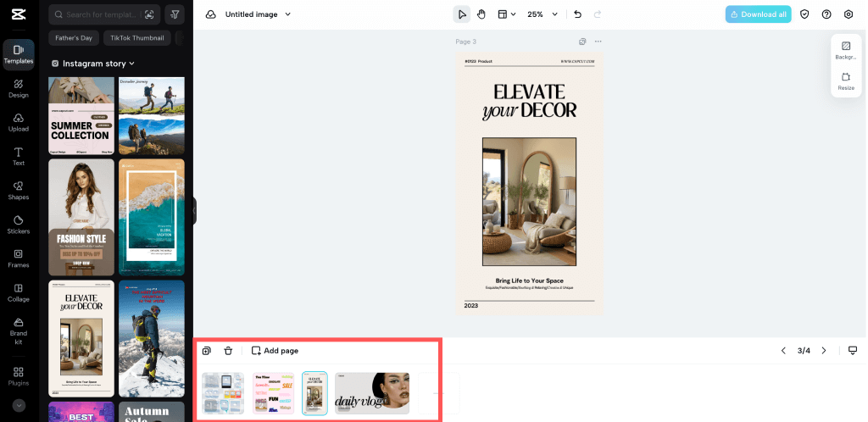Image resolution: width=868 pixels, height=422 pixels.
Task: Select the pink stickers page thumbnail
Action: pos(274,393)
